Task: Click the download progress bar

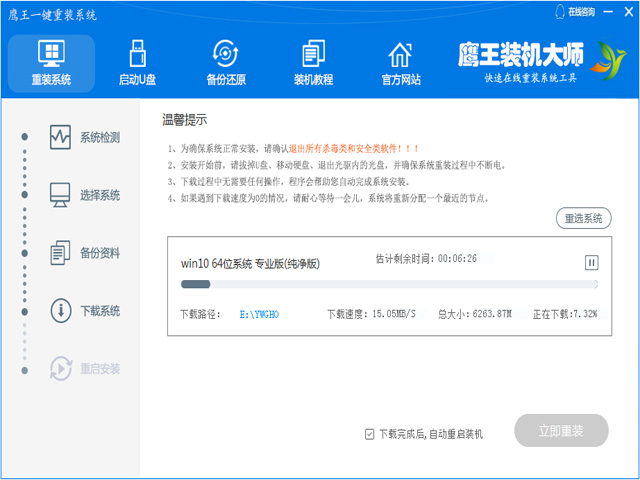Action: [388, 285]
